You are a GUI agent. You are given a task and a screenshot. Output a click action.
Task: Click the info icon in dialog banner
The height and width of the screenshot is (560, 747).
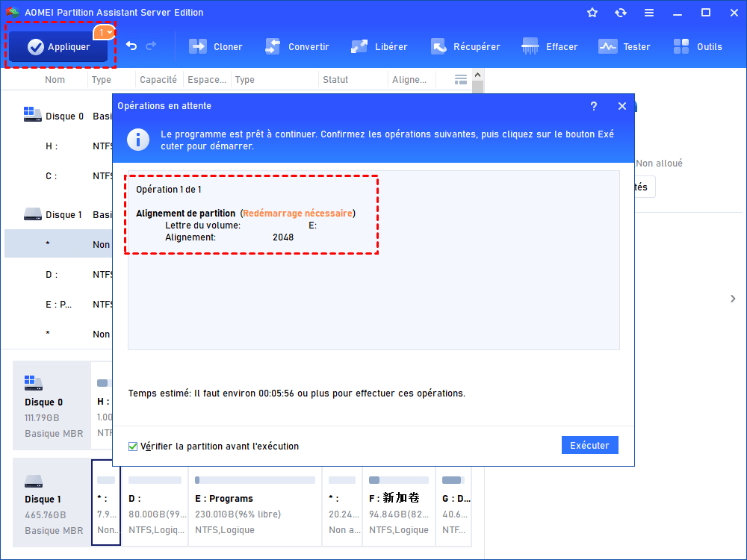click(x=138, y=140)
